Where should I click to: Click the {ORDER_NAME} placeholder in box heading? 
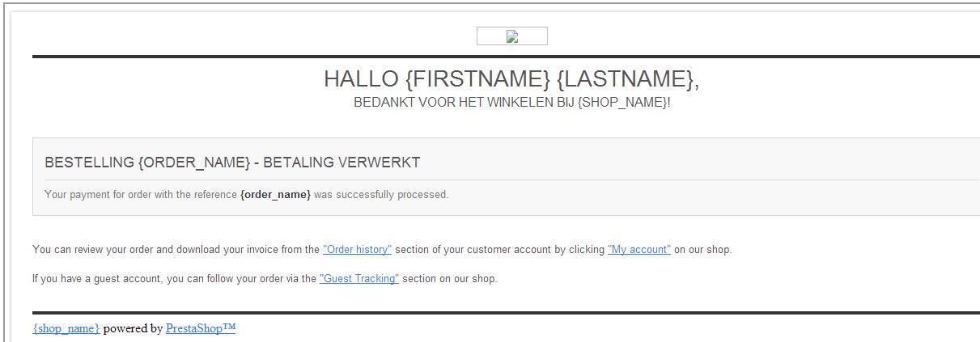point(194,163)
